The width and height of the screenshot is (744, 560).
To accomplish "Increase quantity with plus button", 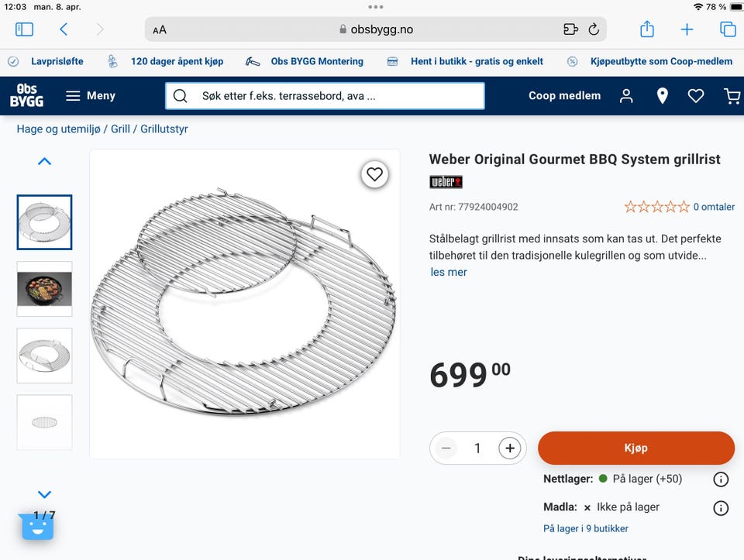I will point(509,448).
